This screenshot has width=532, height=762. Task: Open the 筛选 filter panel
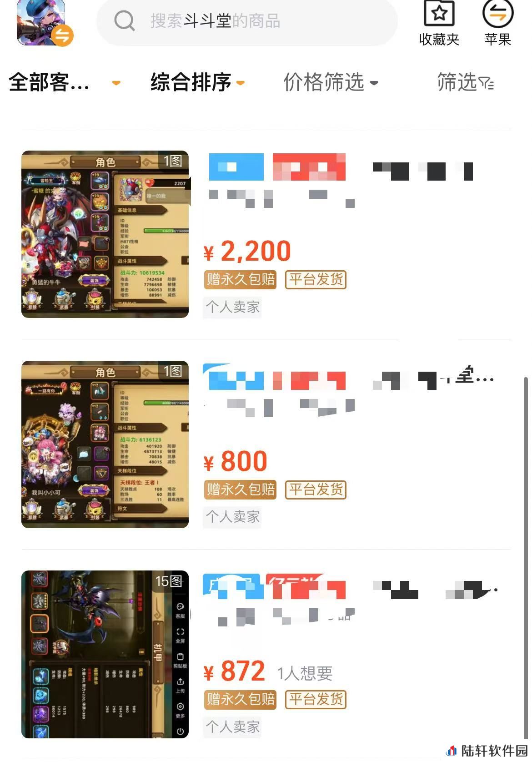(465, 82)
